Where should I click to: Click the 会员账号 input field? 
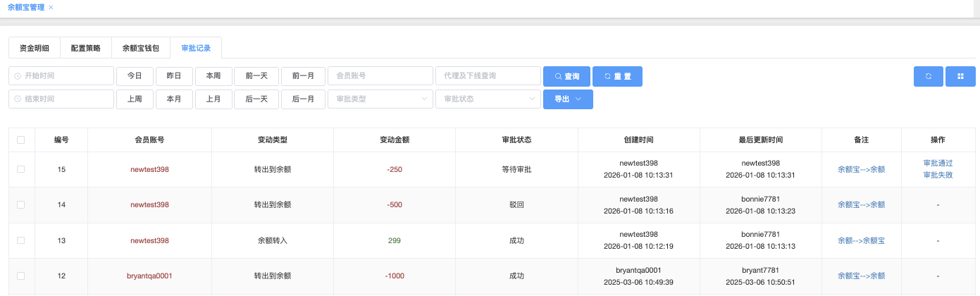[x=380, y=76]
